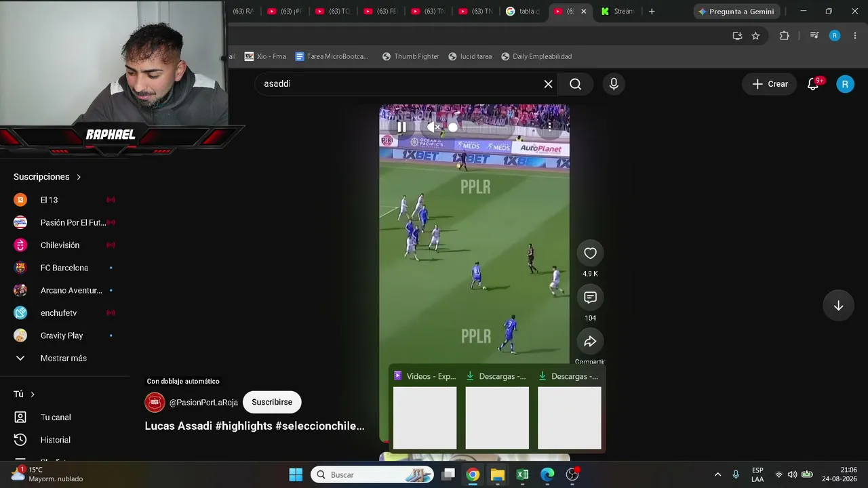Click the PasionPorLaRoja channel avatar

(x=155, y=402)
